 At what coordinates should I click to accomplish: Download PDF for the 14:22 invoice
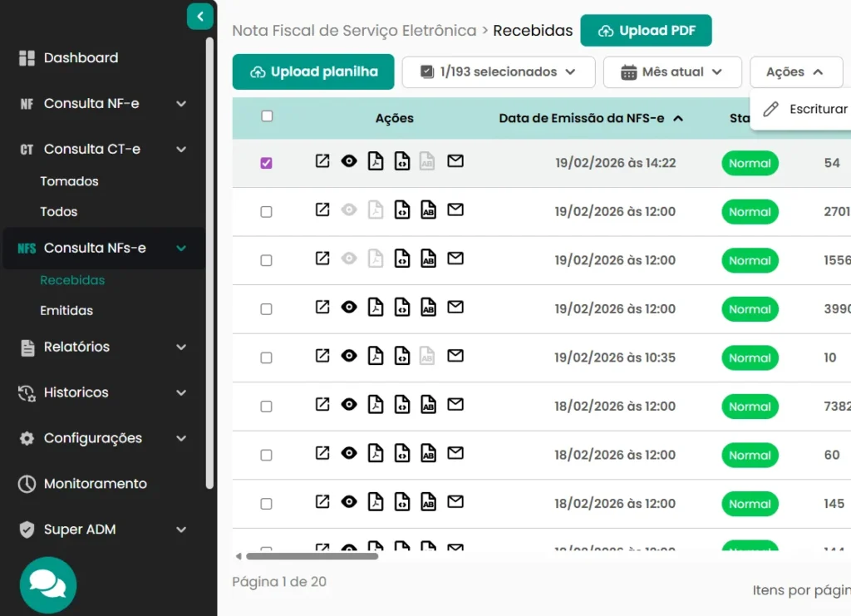[376, 161]
